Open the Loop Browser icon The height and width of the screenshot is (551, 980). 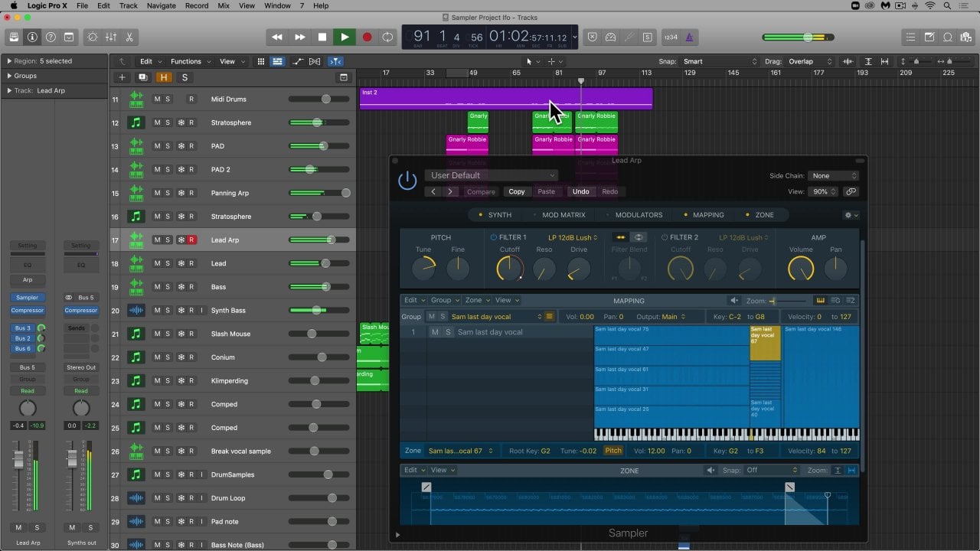tap(948, 37)
